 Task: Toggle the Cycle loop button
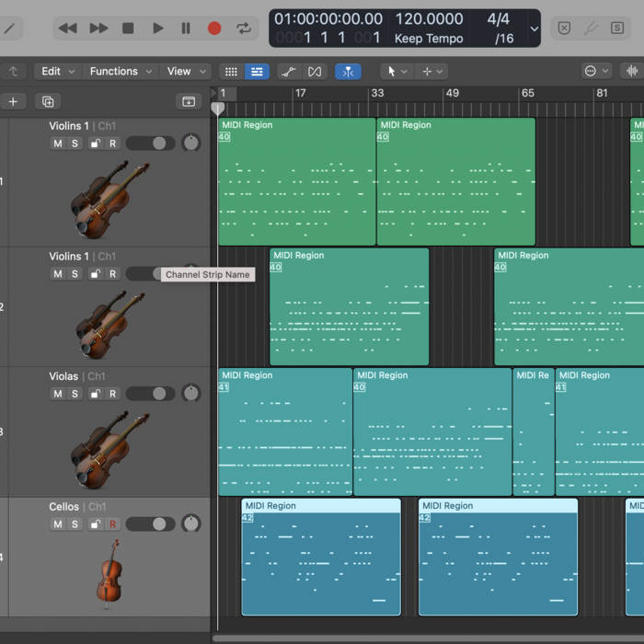[x=244, y=29]
